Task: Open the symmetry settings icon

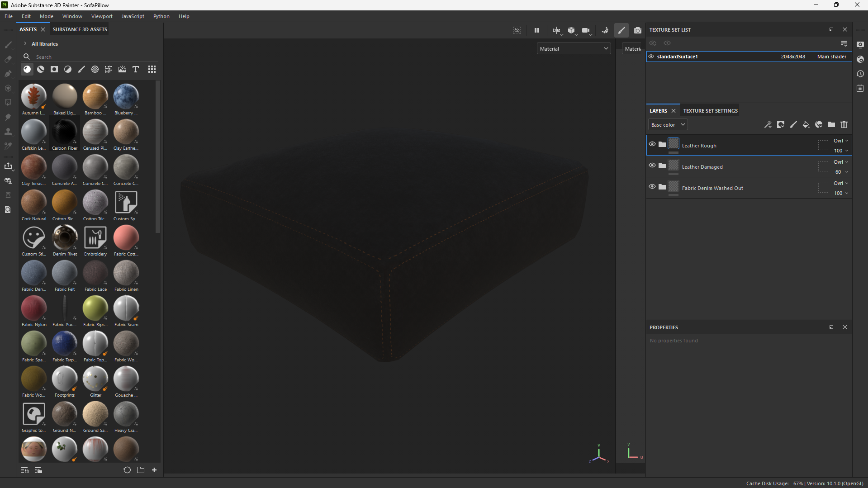Action: tap(557, 30)
